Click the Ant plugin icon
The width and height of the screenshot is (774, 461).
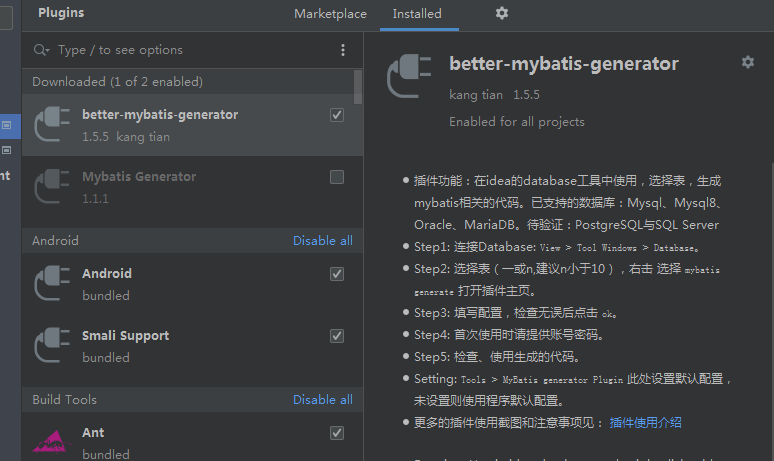point(52,440)
